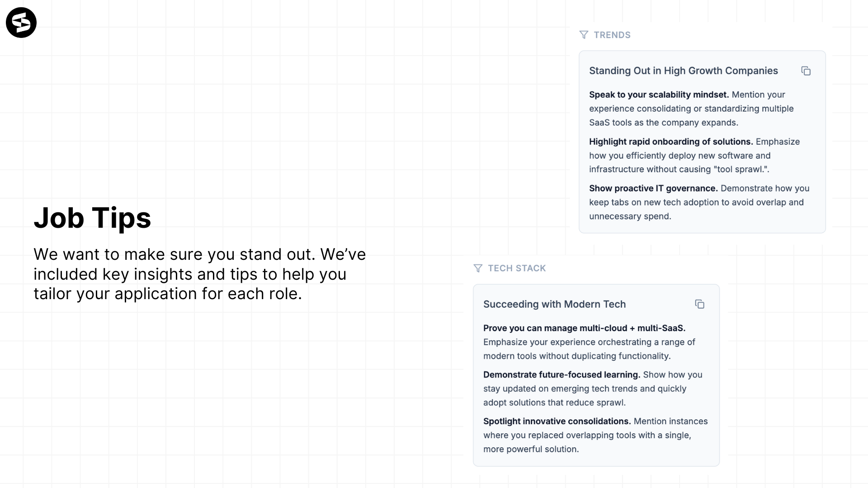Select the TECH STACK category label

pos(517,268)
